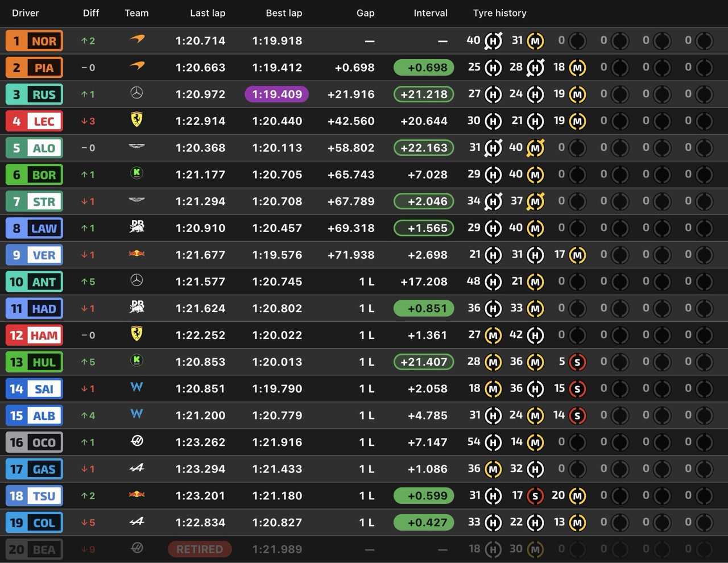728x563 pixels.
Task: Click the Tyre history column header
Action: point(499,13)
